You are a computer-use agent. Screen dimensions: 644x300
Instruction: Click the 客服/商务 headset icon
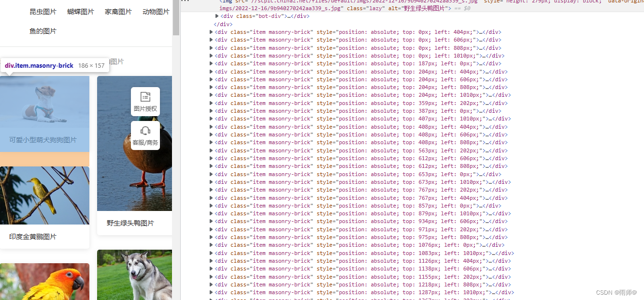click(145, 135)
